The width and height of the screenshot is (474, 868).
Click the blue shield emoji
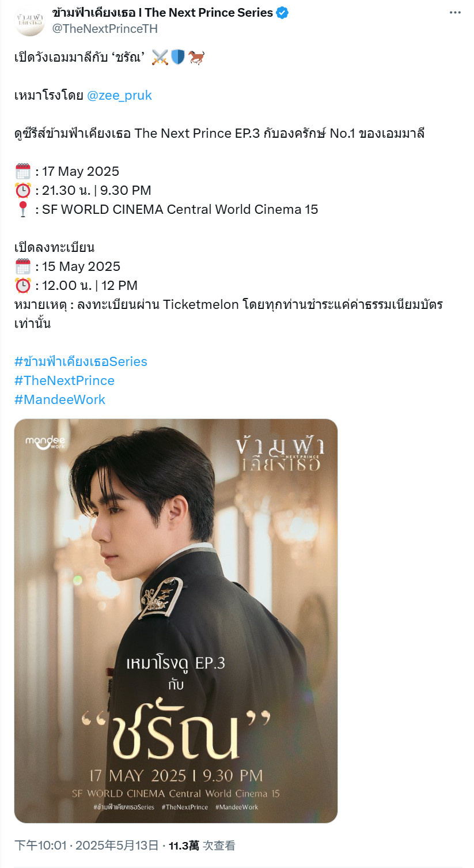coord(177,57)
